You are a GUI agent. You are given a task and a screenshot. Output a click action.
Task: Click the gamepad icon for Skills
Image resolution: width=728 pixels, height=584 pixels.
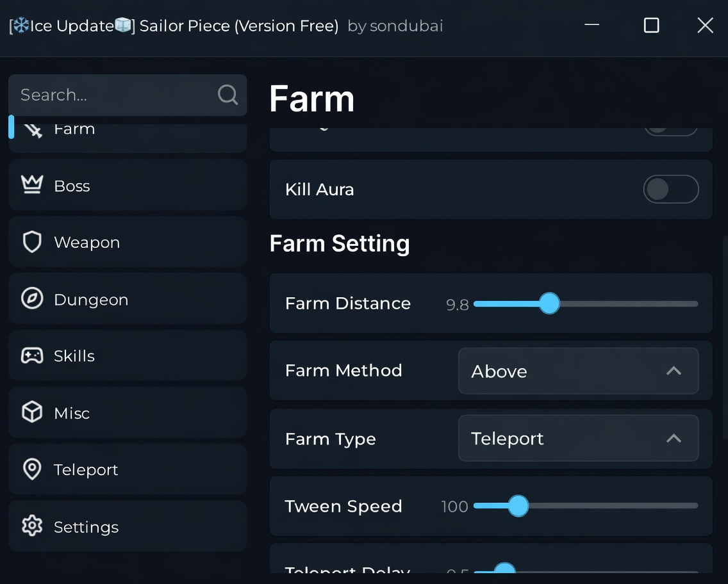click(x=32, y=356)
